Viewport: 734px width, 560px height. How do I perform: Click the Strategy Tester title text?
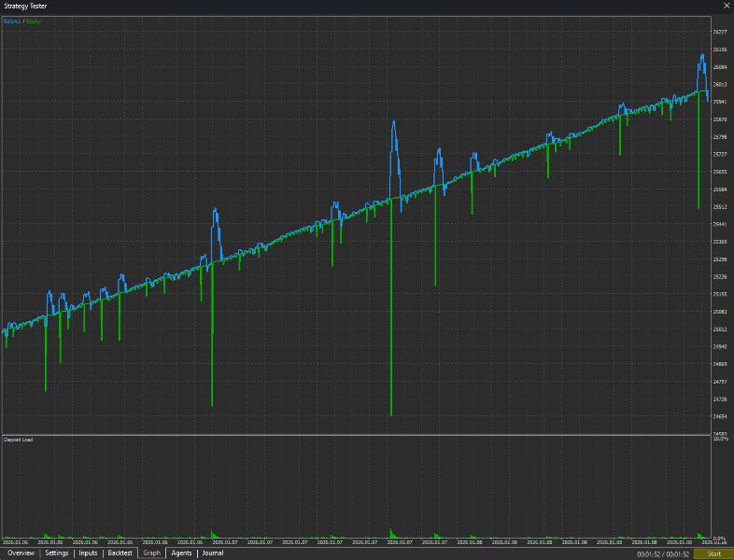(25, 7)
